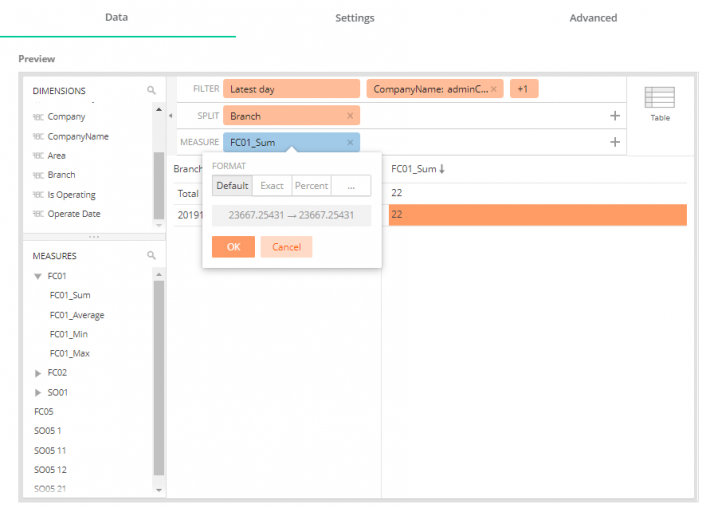The width and height of the screenshot is (710, 508).
Task: Click the panel resize handle dots
Action: (x=94, y=237)
